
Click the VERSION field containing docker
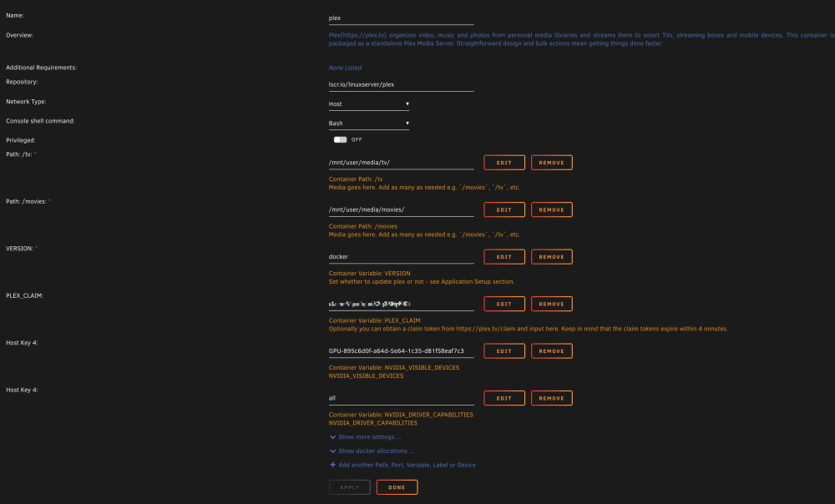click(x=401, y=256)
